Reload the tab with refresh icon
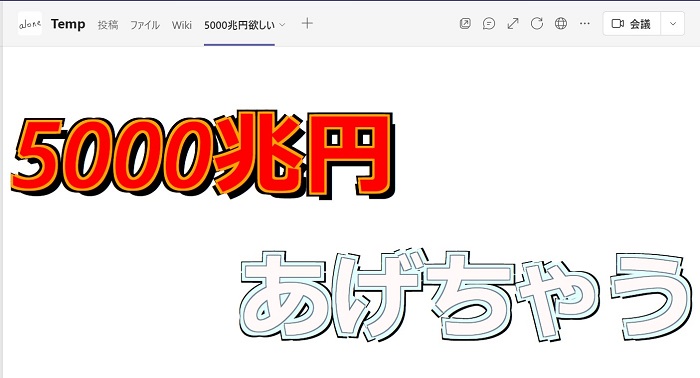This screenshot has height=378, width=700. 537,24
